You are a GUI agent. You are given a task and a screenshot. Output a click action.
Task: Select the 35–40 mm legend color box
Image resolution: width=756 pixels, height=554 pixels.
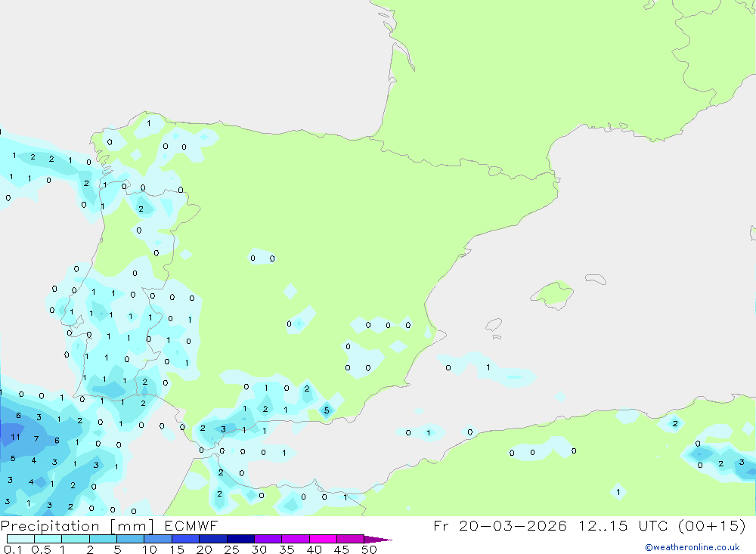(296, 539)
